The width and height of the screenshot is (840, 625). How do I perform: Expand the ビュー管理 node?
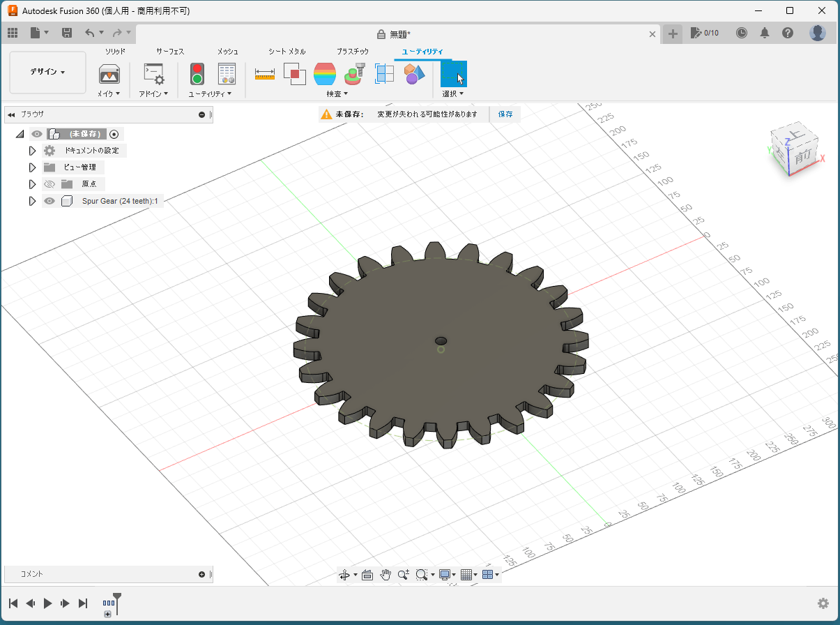click(x=32, y=167)
